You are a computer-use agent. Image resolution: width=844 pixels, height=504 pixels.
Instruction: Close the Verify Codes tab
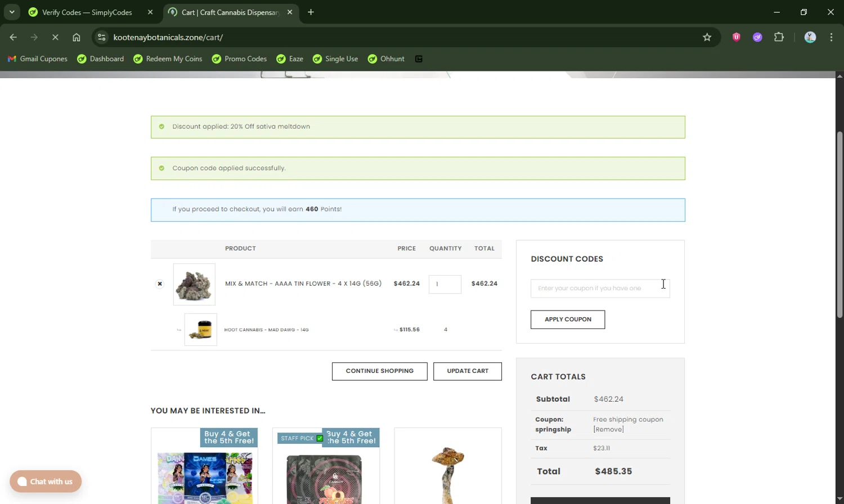[150, 12]
